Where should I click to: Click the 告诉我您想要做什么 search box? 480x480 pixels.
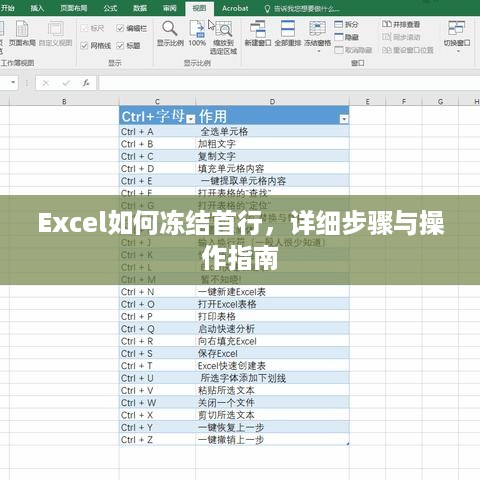pos(302,9)
